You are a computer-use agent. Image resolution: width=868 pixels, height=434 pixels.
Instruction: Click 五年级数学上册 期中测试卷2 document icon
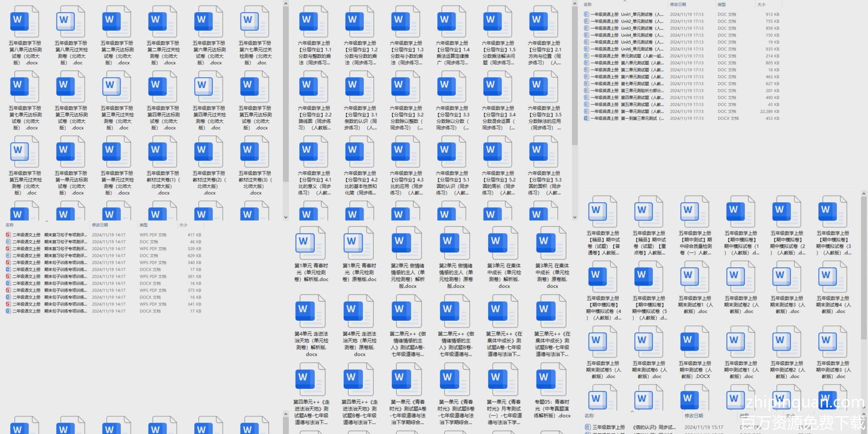[x=787, y=342]
